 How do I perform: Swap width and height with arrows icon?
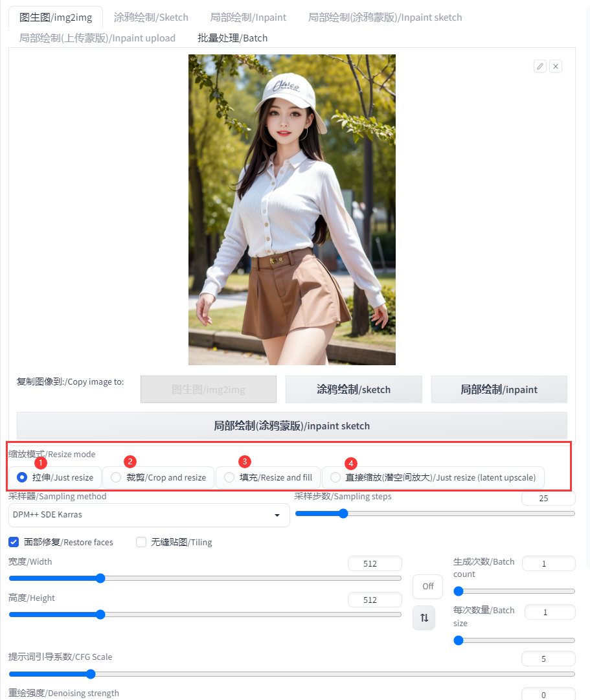(424, 617)
